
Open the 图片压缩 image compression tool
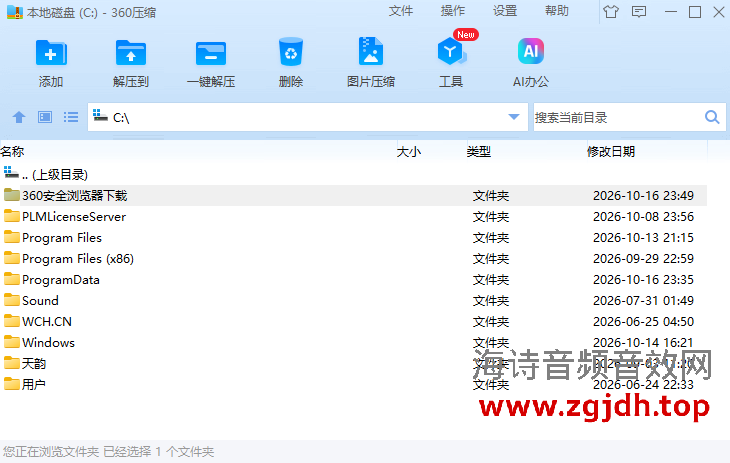tap(371, 51)
